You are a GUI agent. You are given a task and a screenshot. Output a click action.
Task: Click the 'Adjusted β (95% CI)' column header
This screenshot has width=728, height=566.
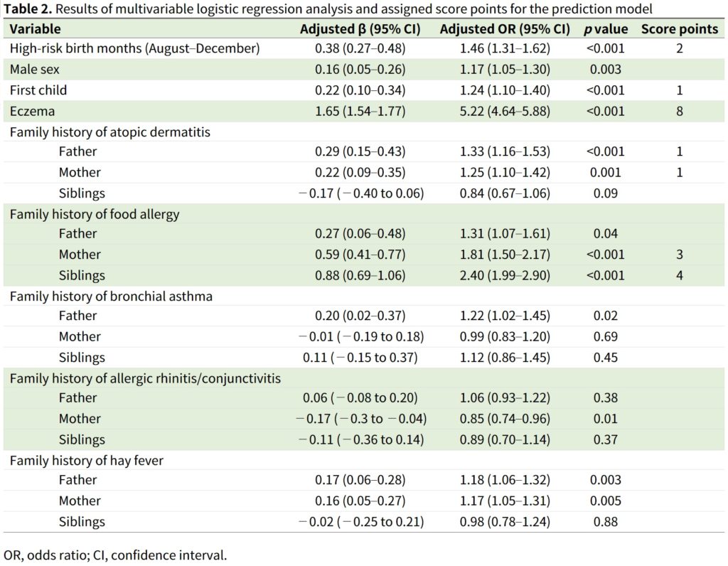pos(360,29)
